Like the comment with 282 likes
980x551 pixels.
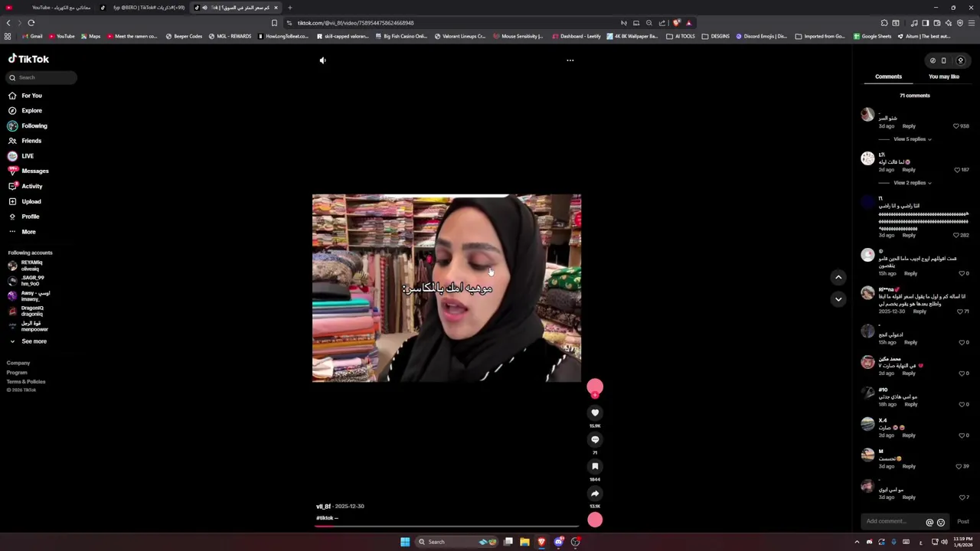(x=955, y=236)
